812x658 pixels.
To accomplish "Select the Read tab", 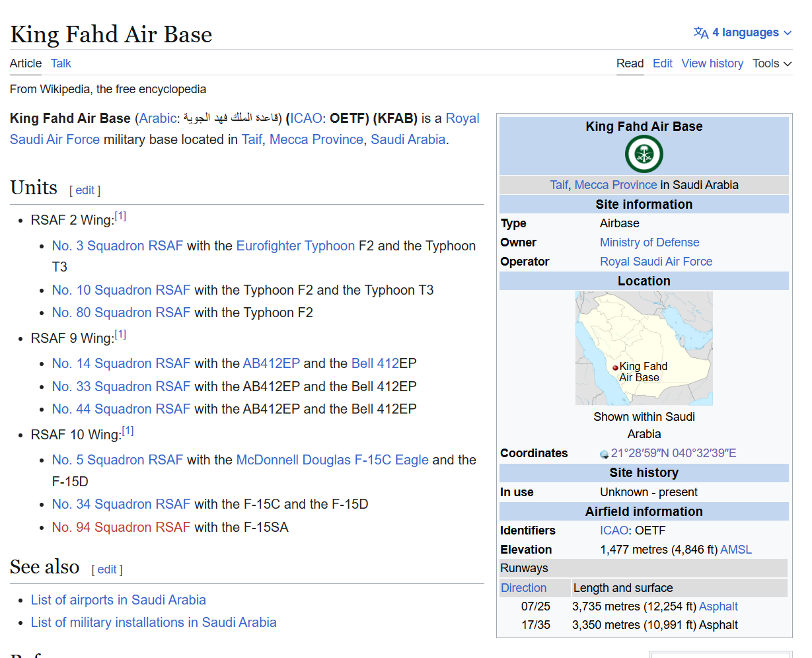I will pos(630,63).
